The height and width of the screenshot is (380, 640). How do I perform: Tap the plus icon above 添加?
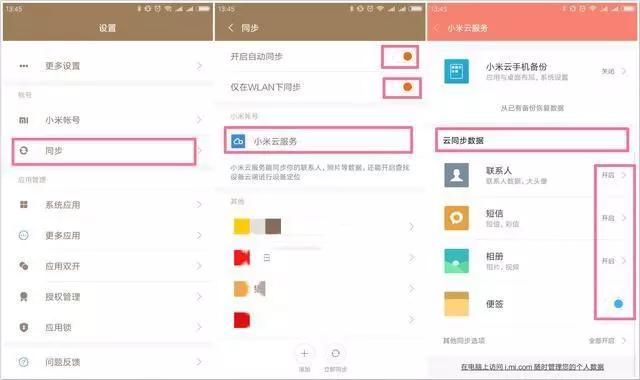pyautogui.click(x=304, y=353)
